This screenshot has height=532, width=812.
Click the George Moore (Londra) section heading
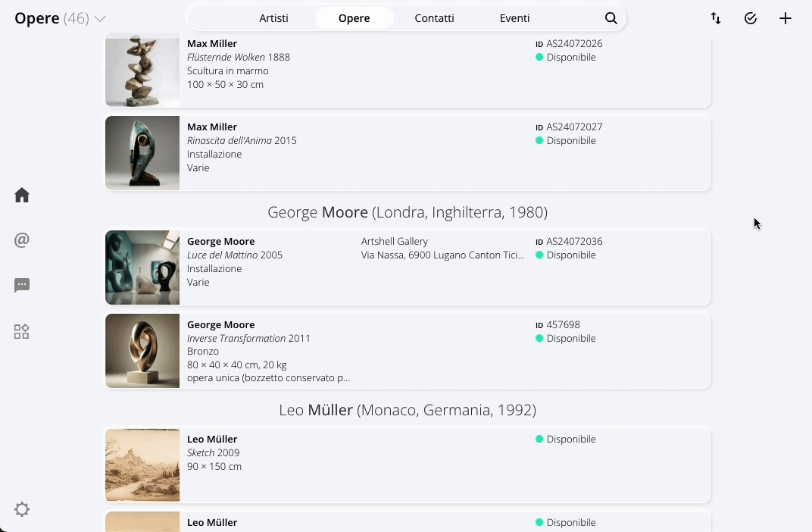point(408,212)
